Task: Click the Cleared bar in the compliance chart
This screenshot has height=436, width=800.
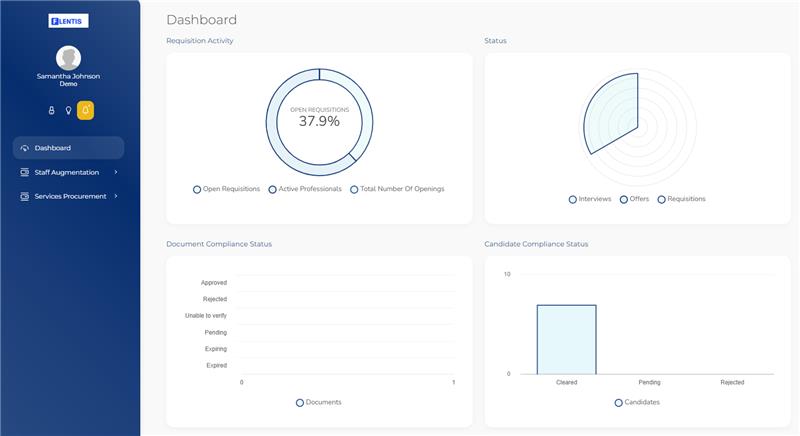Action: click(x=566, y=339)
